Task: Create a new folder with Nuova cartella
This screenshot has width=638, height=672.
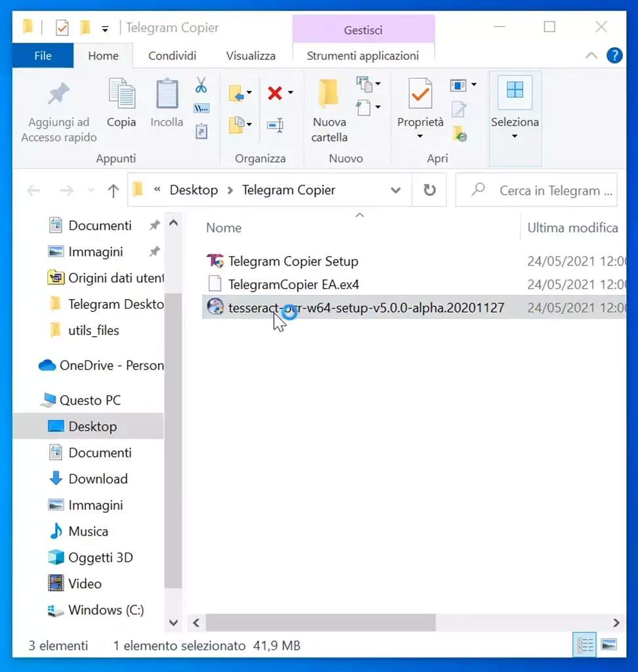Action: pyautogui.click(x=329, y=111)
